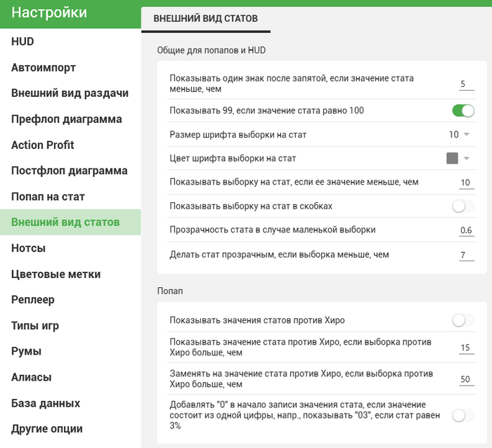The height and width of the screenshot is (448, 492).
Task: Click Общие для попапов и HUD heading
Action: [x=212, y=50]
